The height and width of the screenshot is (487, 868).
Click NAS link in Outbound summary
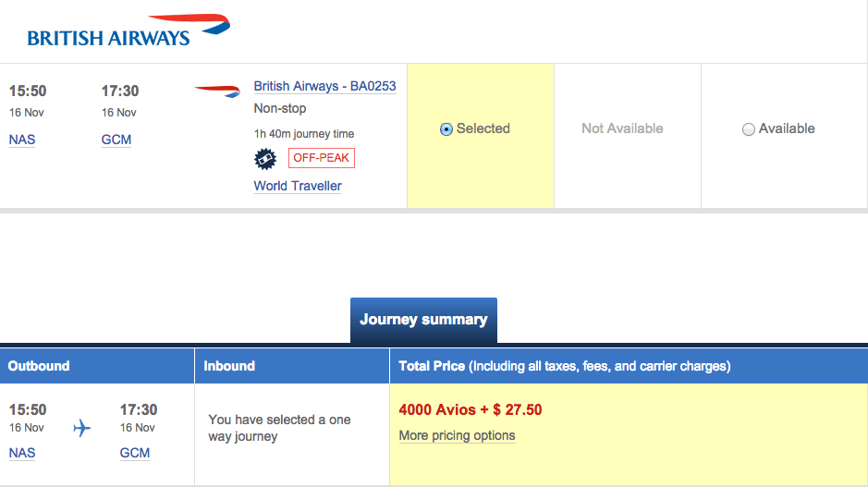[22, 453]
